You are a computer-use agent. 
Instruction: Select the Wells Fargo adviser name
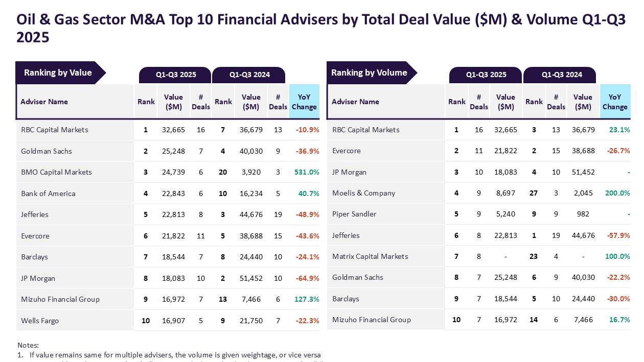[x=40, y=321]
